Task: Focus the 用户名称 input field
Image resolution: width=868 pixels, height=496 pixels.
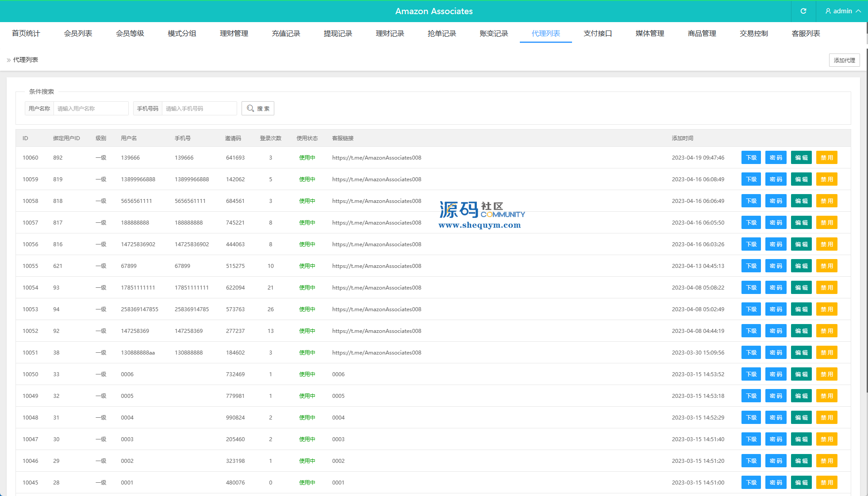Action: [91, 108]
